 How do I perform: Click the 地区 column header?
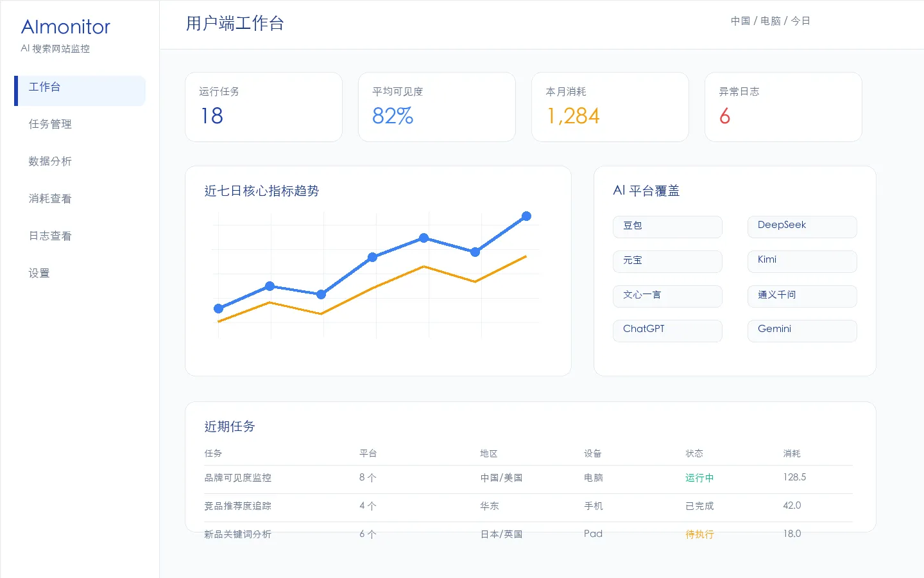click(x=489, y=453)
